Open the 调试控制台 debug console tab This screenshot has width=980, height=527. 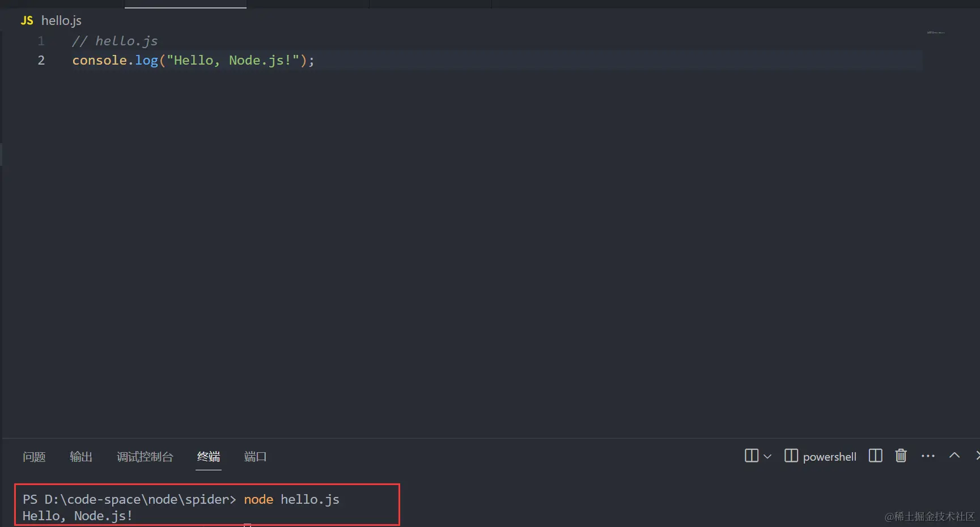145,457
